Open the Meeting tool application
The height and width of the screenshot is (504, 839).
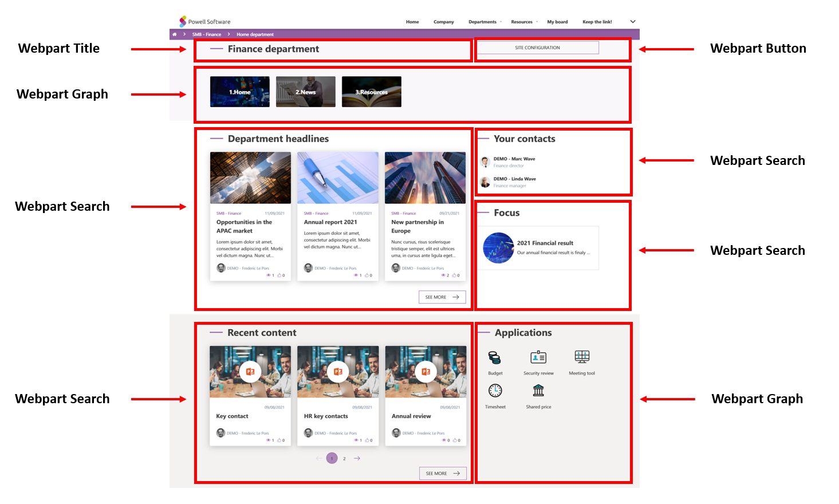pos(582,357)
